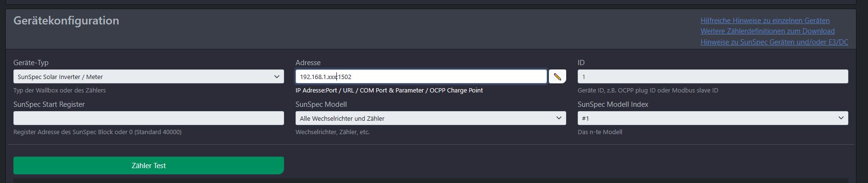Follow Weitere Zählerdefinitionen zum Download link

tap(767, 31)
